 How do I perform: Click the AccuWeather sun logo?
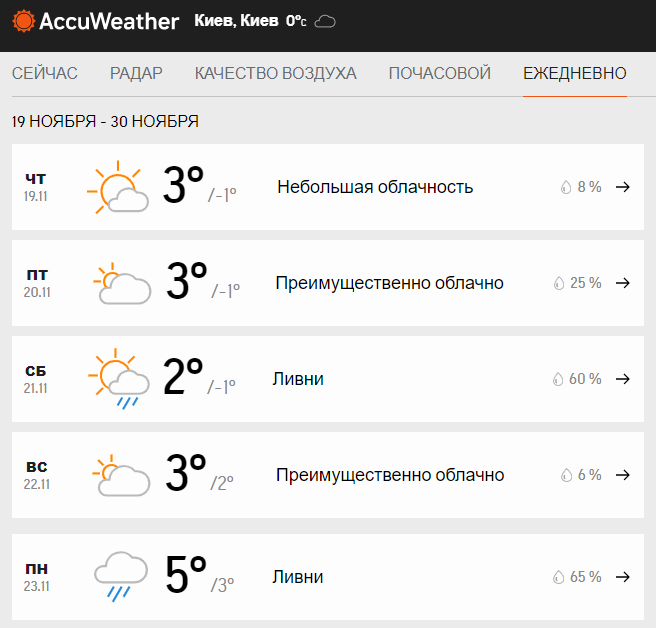[x=22, y=21]
